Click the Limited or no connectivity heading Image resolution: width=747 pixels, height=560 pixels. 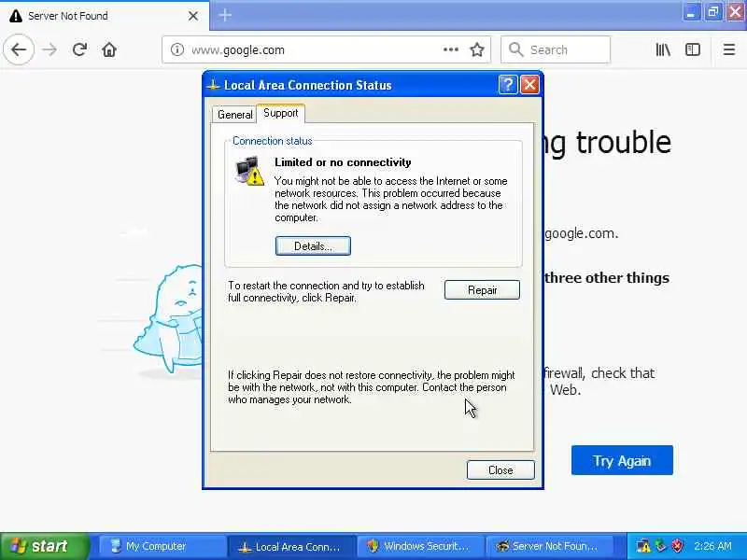343,162
